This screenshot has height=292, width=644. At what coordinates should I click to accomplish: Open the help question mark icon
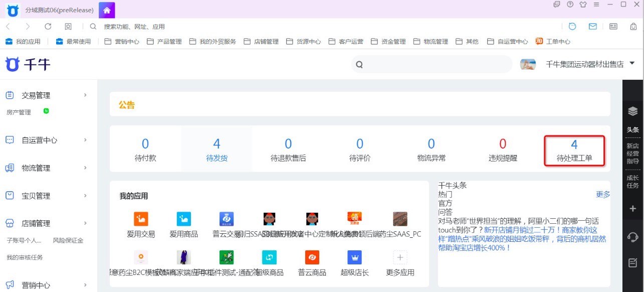point(570,5)
